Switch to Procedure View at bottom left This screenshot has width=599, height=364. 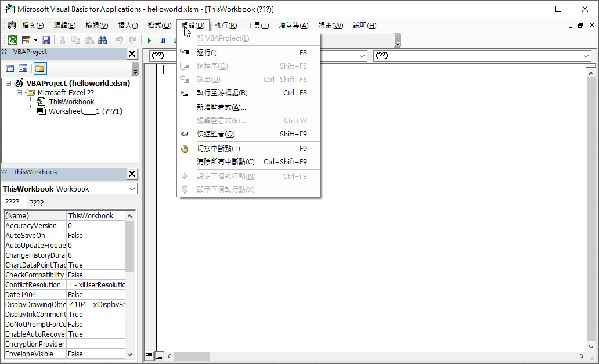tap(149, 355)
